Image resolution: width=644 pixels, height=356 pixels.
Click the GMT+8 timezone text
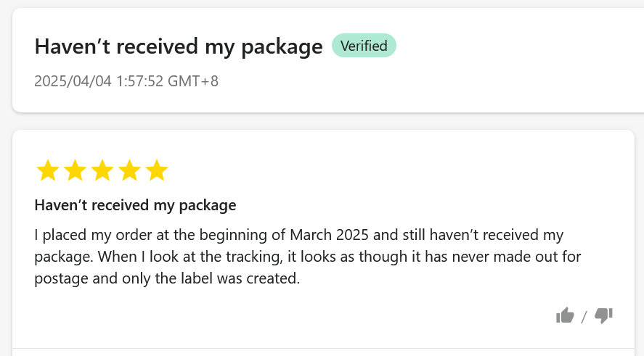pyautogui.click(x=193, y=80)
